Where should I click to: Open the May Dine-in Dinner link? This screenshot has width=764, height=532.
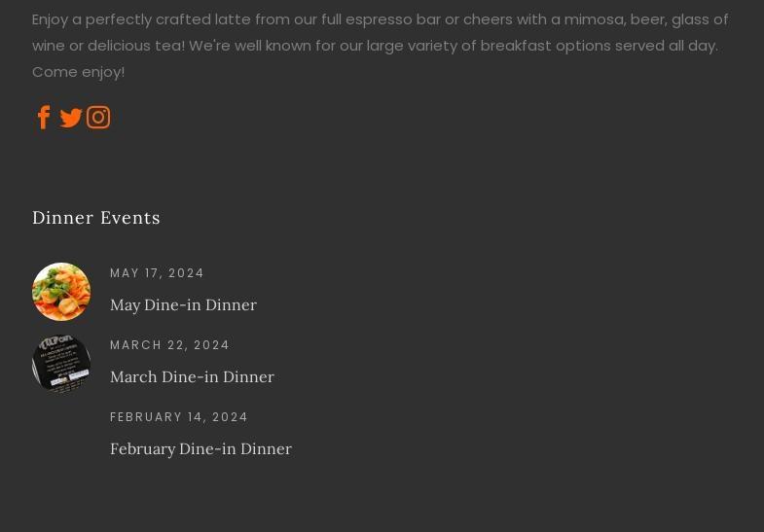[183, 304]
